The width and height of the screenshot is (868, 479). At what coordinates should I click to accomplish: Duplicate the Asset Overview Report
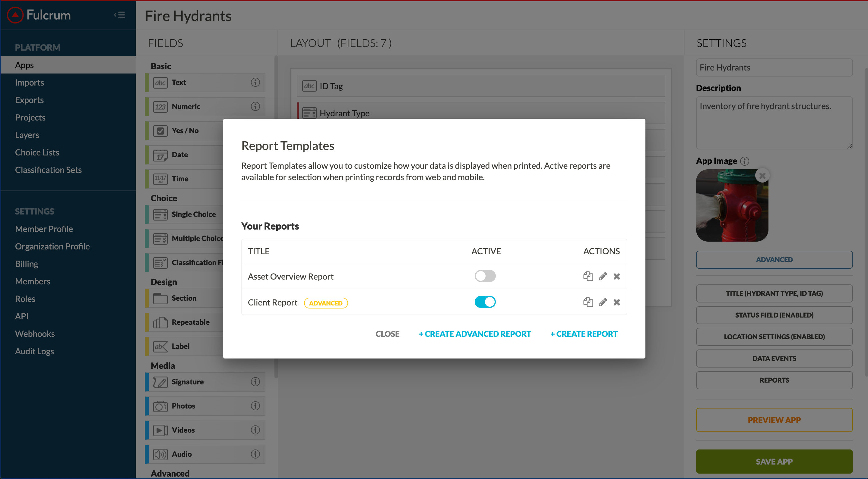pos(588,276)
